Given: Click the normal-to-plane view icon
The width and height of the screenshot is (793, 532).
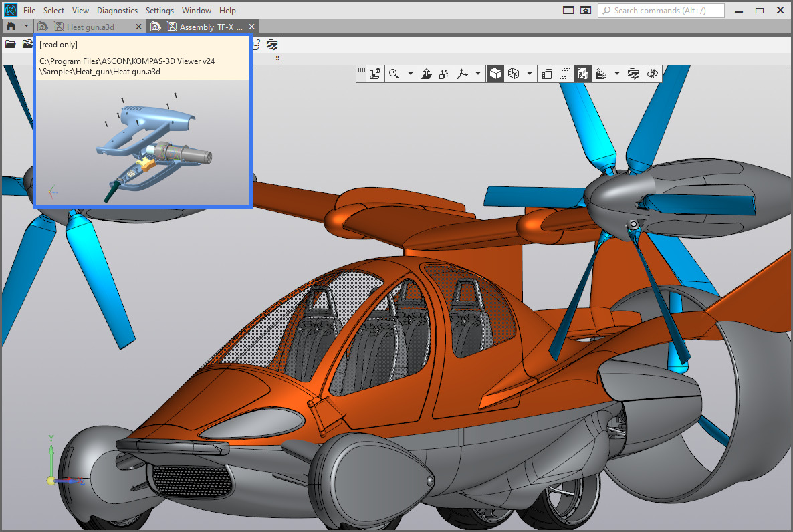Looking at the screenshot, I should (427, 74).
